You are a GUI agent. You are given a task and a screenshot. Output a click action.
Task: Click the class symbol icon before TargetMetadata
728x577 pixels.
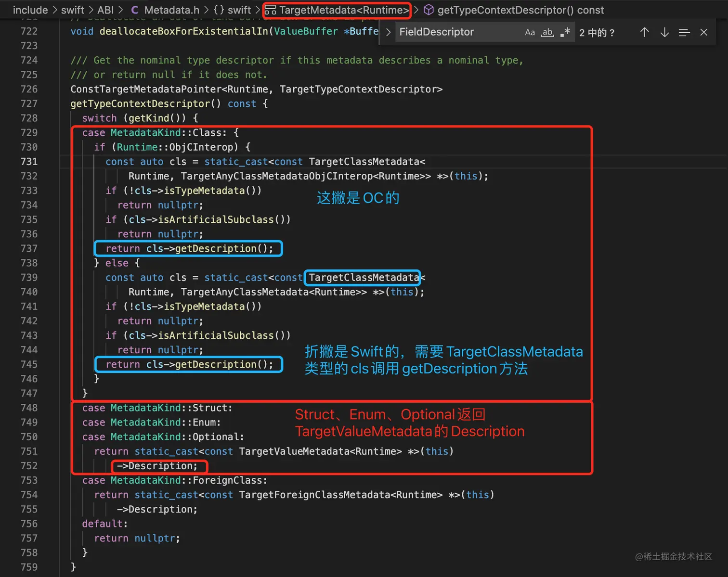coord(270,10)
